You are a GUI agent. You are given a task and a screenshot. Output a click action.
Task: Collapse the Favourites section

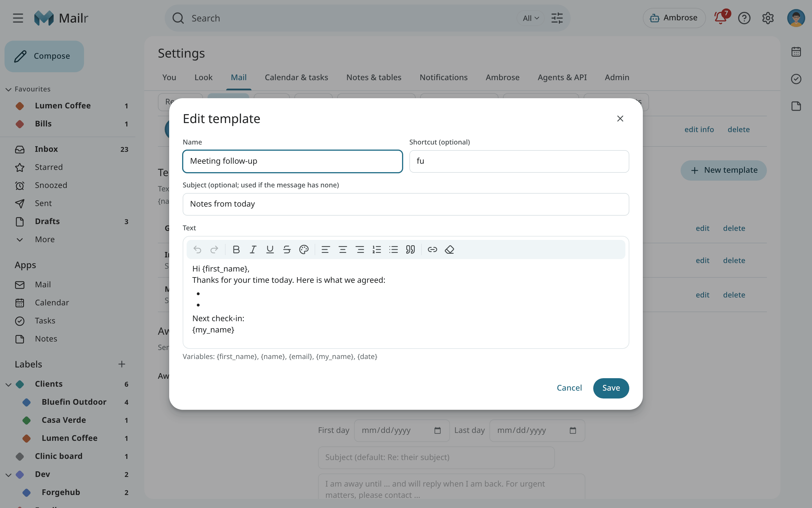click(x=8, y=89)
